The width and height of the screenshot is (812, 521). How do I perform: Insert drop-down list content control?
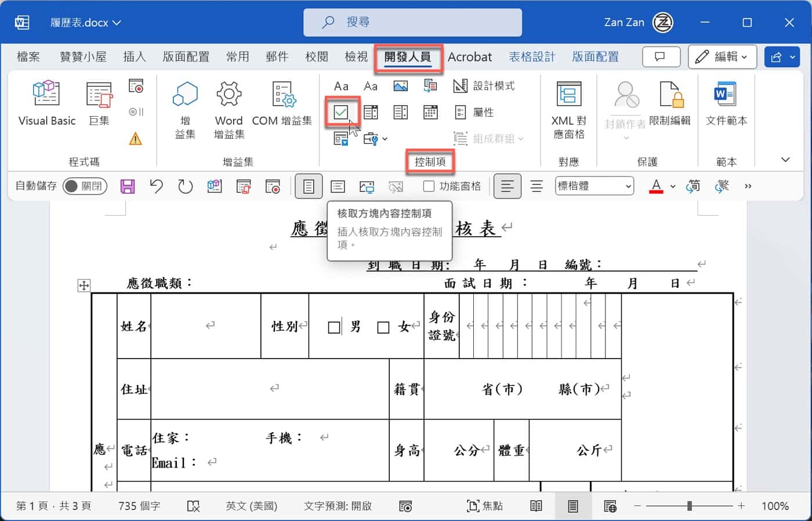point(400,112)
